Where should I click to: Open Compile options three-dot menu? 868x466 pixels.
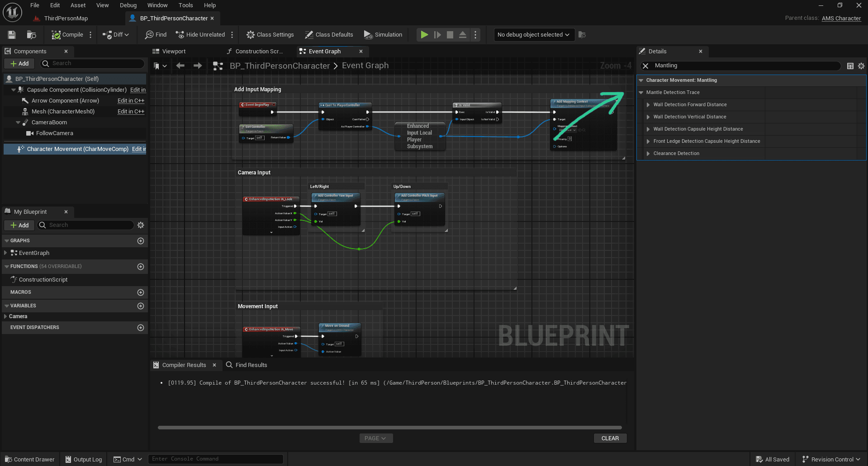90,35
